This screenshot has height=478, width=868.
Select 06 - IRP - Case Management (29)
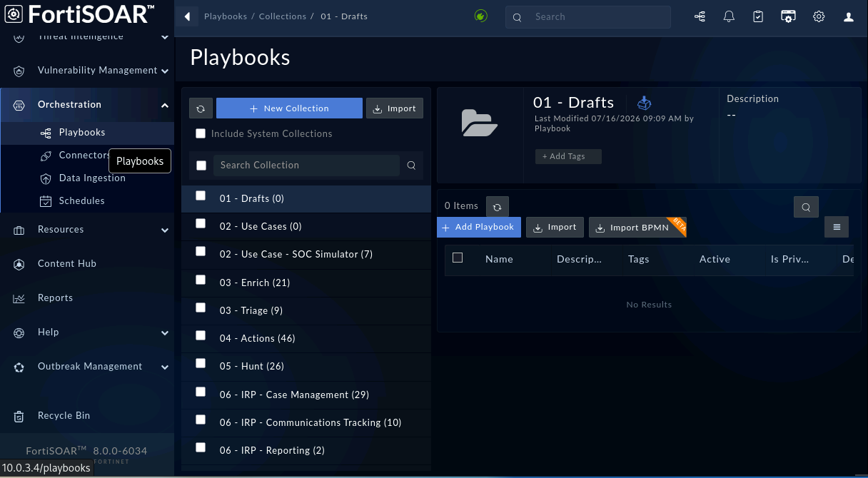point(306,395)
